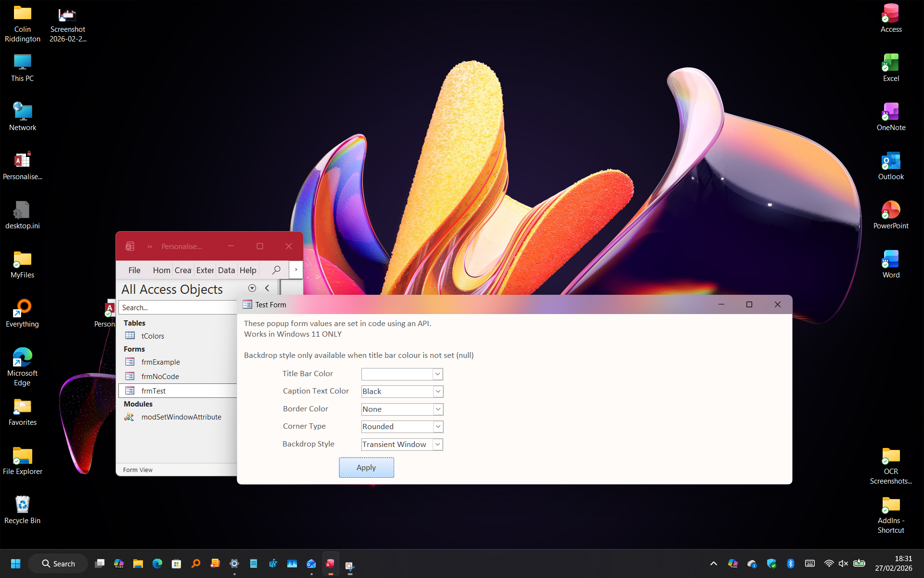Click the Search box in navigation pane
Image resolution: width=924 pixels, height=578 pixels.
point(178,307)
